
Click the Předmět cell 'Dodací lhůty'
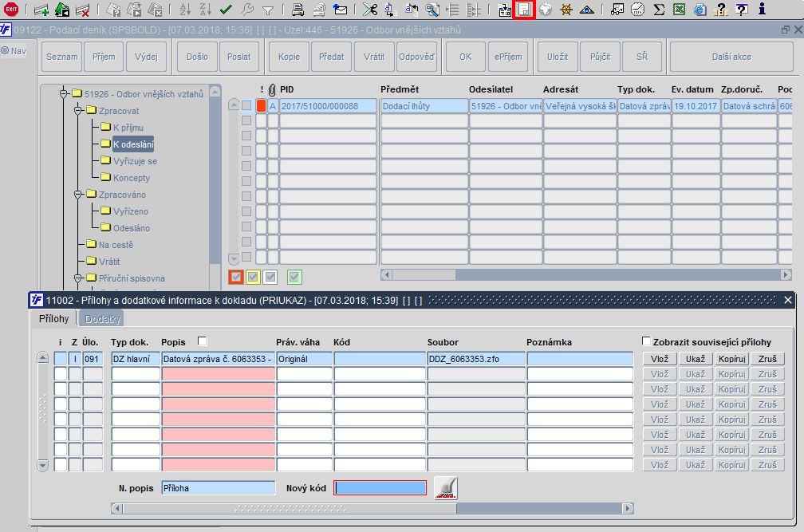pyautogui.click(x=424, y=106)
